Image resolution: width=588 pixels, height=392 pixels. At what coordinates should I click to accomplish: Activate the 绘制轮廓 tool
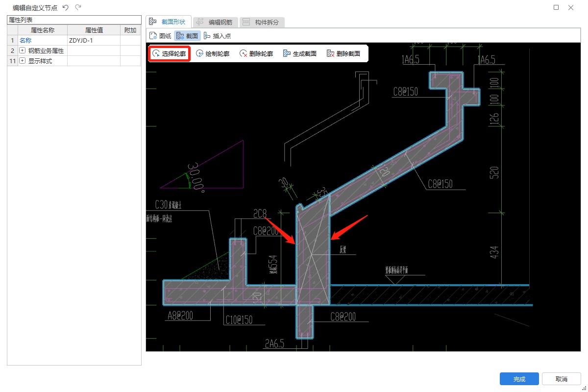click(x=213, y=53)
